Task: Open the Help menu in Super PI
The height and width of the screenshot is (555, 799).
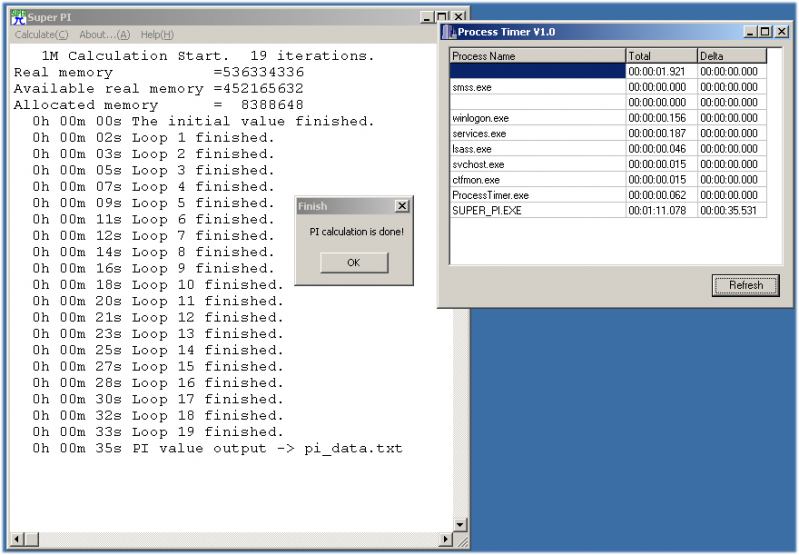Action: coord(157,35)
